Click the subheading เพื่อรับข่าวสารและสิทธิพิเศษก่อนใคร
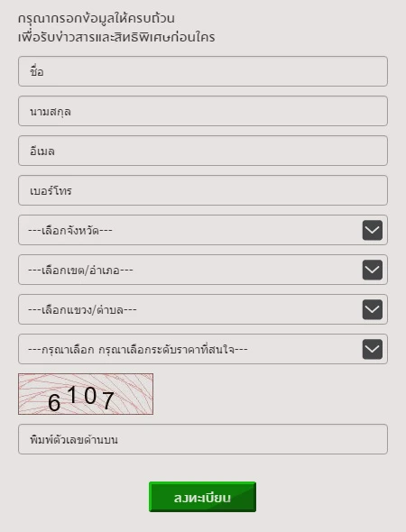Screen dimensions: 406x532 (116, 37)
